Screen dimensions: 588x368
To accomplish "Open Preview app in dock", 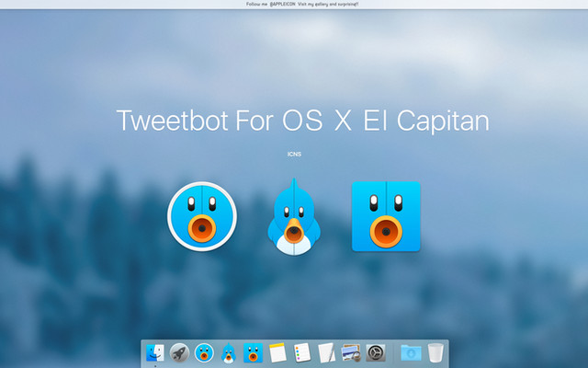I will pos(351,353).
